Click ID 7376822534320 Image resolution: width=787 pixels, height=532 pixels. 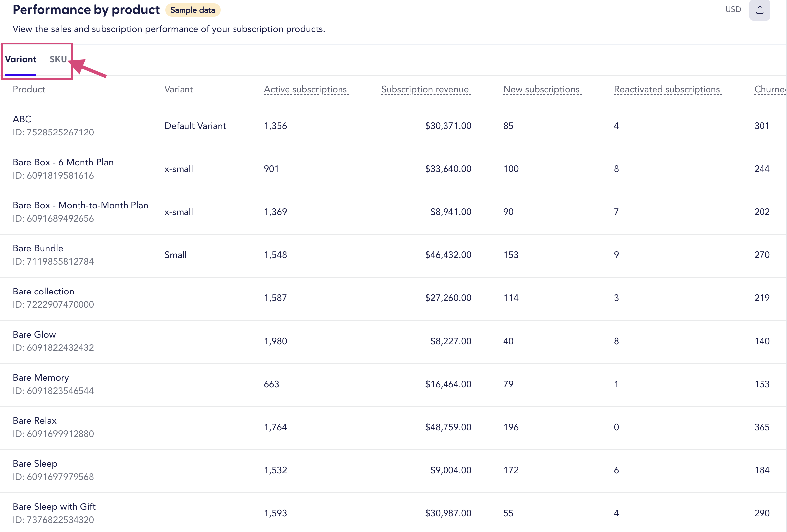pos(53,519)
